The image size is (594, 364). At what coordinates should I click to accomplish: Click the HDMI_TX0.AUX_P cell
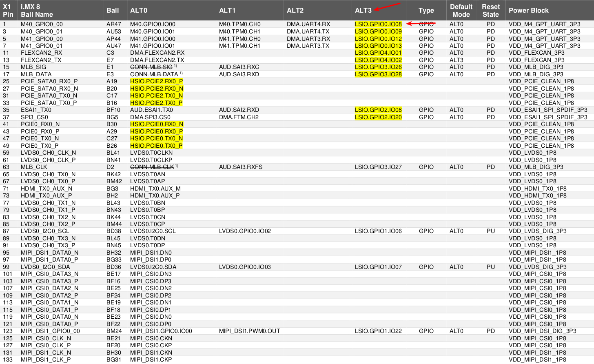point(155,195)
